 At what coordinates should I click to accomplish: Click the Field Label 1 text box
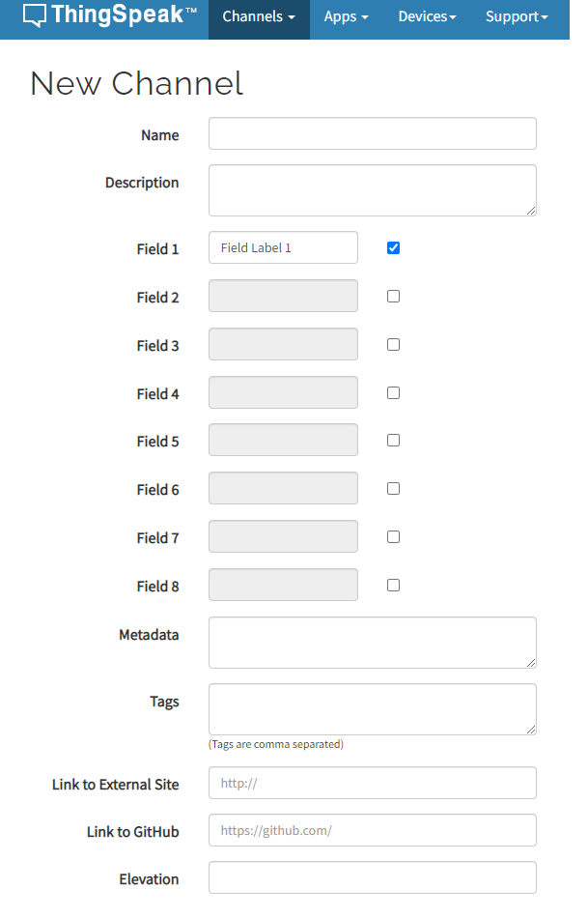(283, 247)
